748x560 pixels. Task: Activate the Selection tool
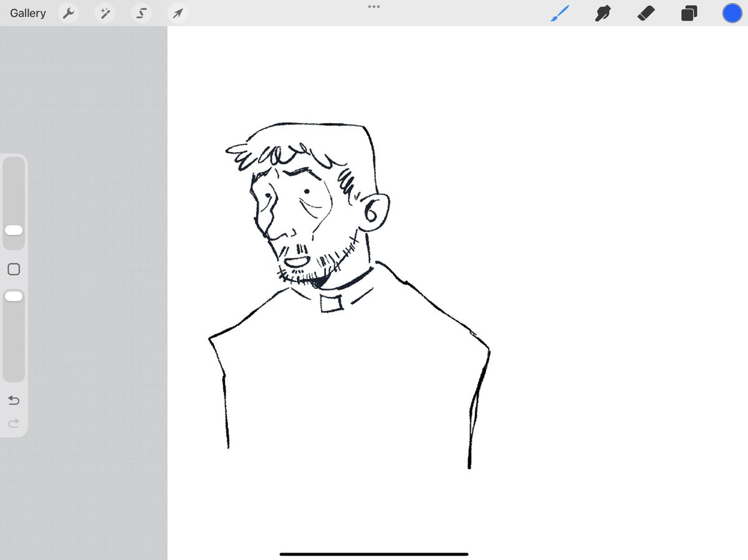(x=141, y=13)
